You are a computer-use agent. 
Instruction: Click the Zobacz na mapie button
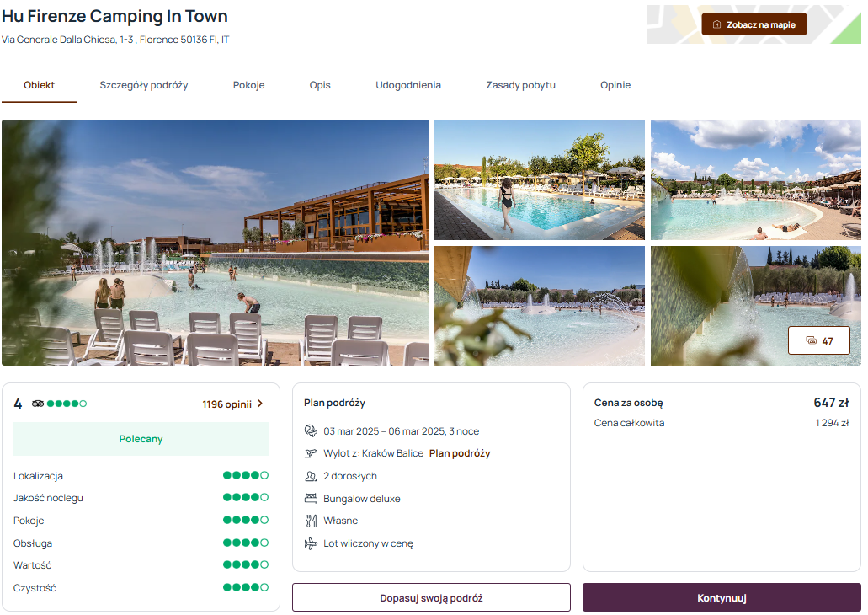point(754,24)
